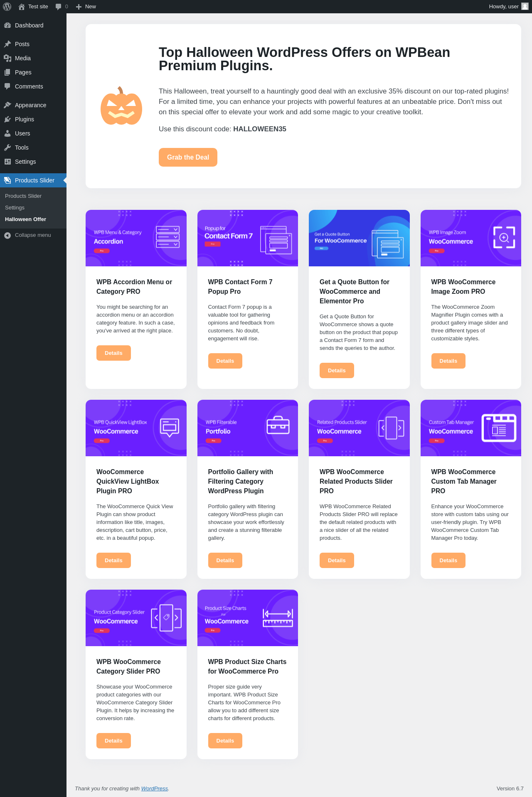
Task: Open the Dashboard menu
Action: [33, 25]
